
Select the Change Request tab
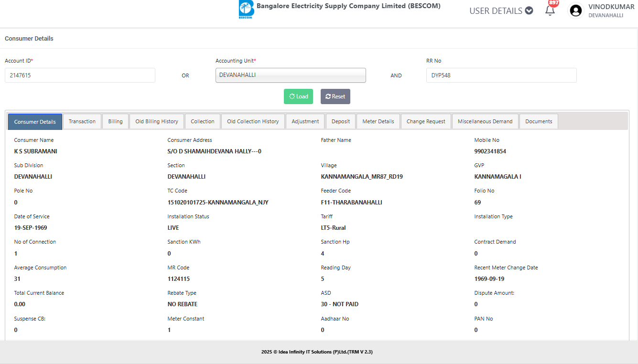click(x=426, y=121)
